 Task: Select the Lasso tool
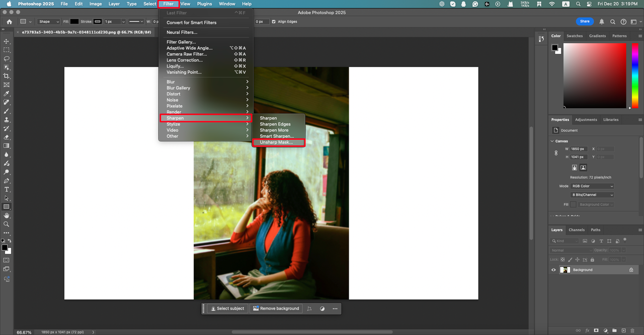click(x=7, y=59)
